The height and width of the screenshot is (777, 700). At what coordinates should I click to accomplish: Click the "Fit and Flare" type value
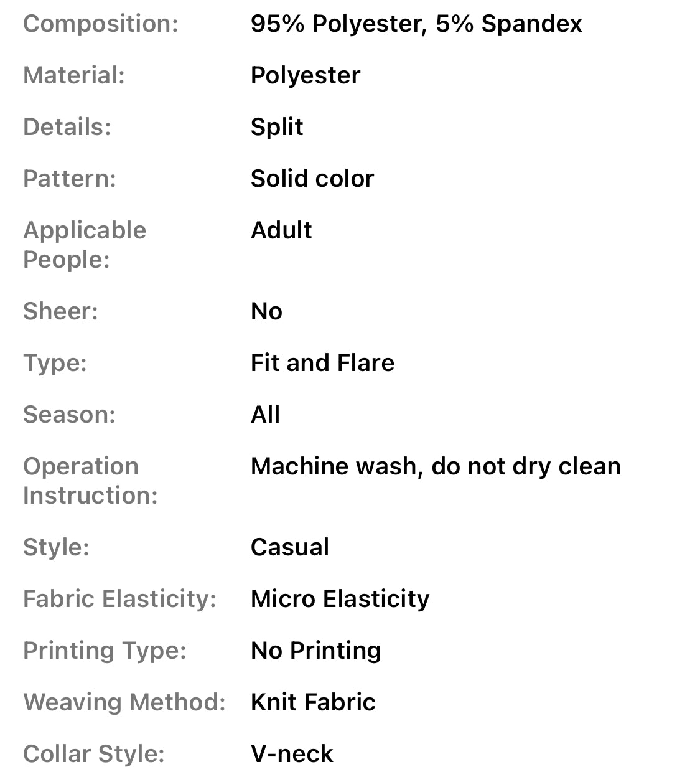322,363
